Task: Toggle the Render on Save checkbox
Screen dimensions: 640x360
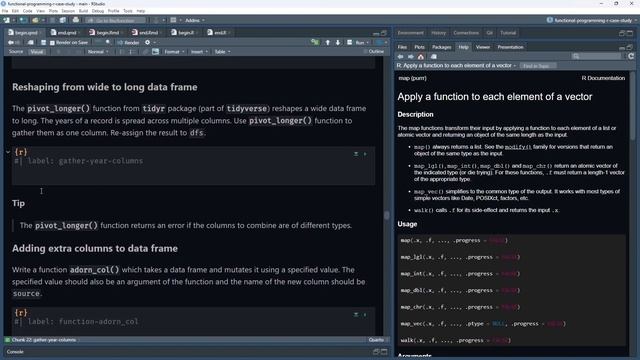Action: click(52, 42)
